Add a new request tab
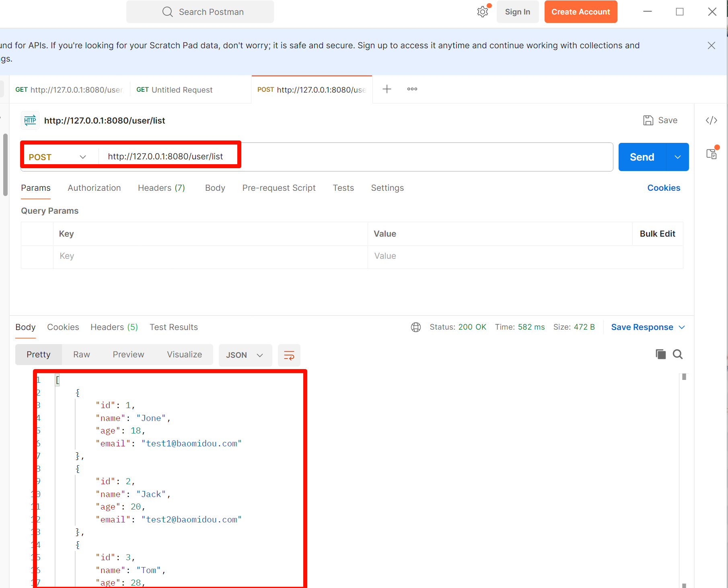728x588 pixels. tap(387, 89)
